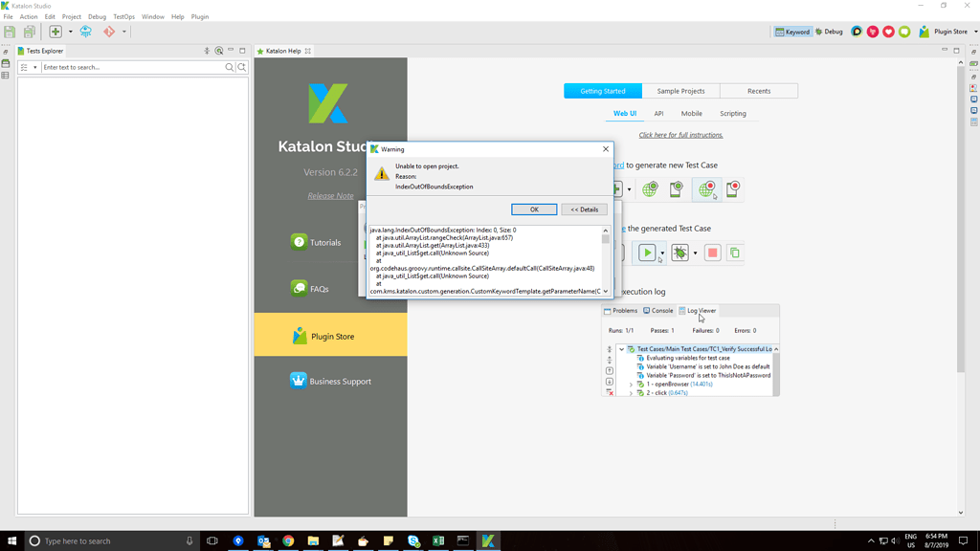The image size is (980, 551).
Task: Click the multicolor chat bubble toolbar icon
Action: (857, 32)
